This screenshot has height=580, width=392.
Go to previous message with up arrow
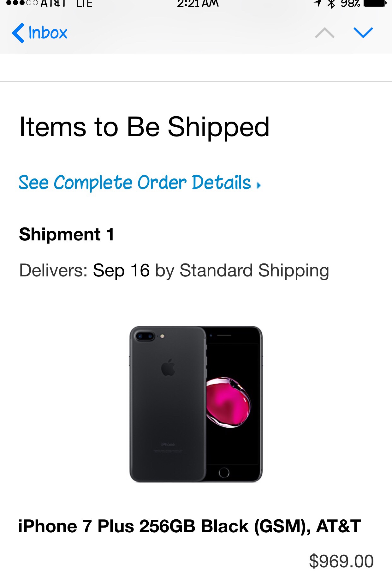pos(324,33)
